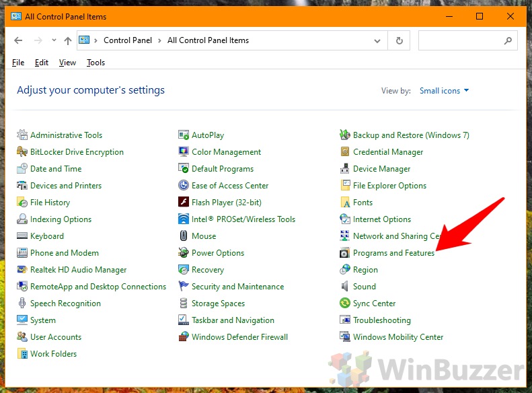
Task: Click the Sync Center icon
Action: [345, 303]
